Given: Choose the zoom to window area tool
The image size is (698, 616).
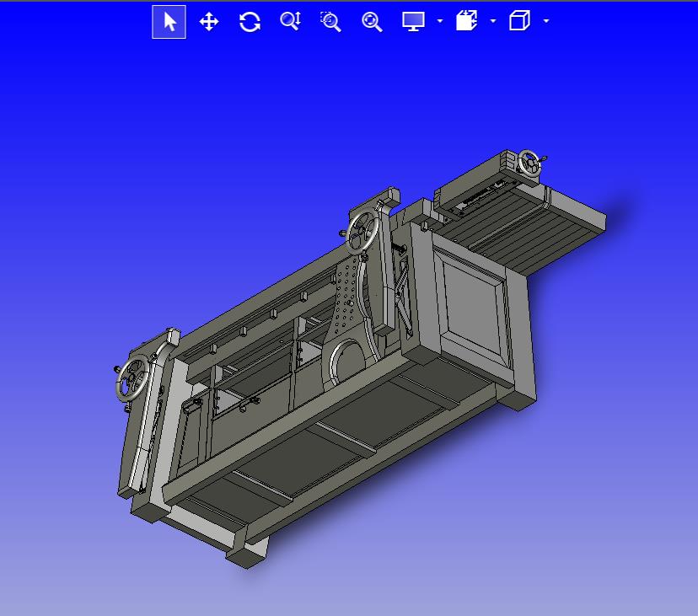Looking at the screenshot, I should 330,22.
